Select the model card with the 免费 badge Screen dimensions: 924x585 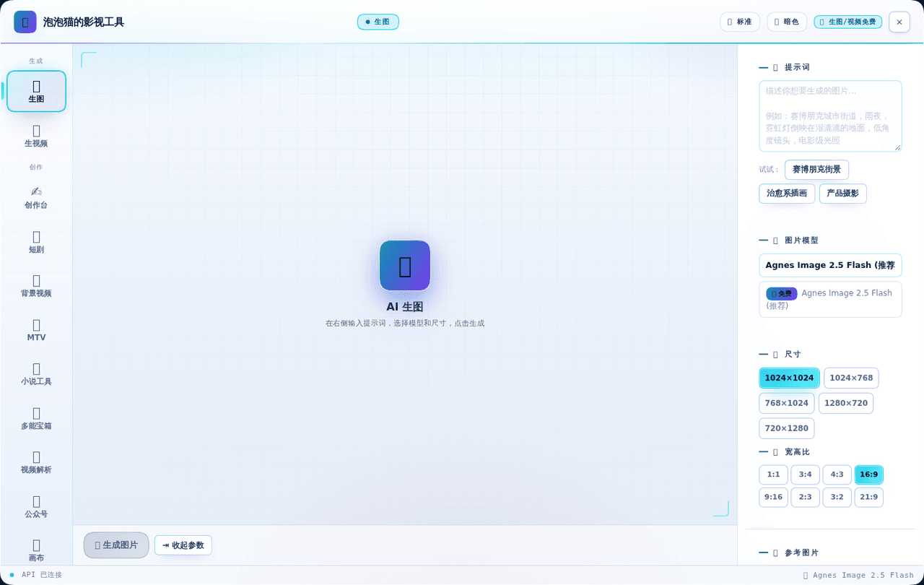pos(830,299)
